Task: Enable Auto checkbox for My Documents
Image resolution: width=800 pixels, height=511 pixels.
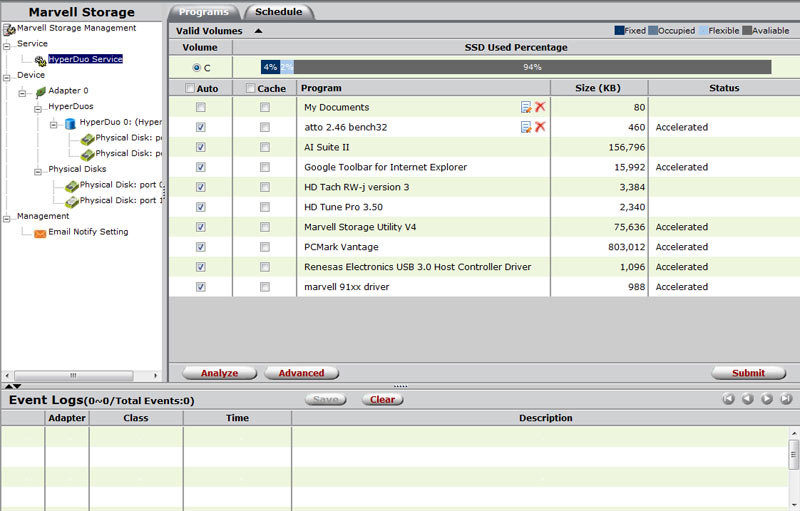Action: (201, 107)
